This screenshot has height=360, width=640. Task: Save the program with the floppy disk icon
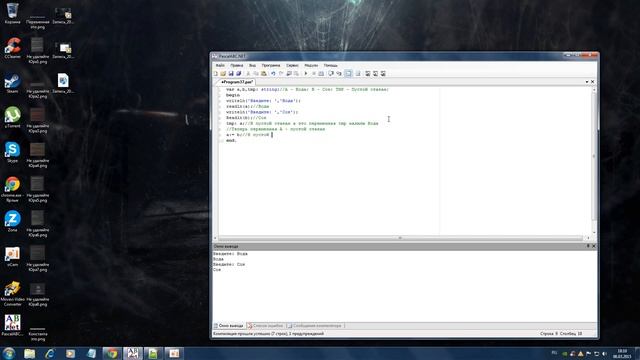[x=231, y=73]
